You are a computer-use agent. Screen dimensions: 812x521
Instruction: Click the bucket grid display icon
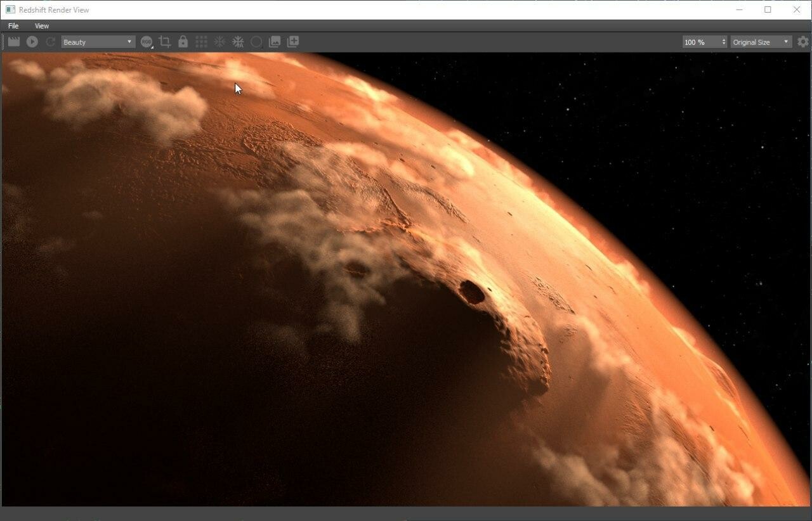click(201, 41)
